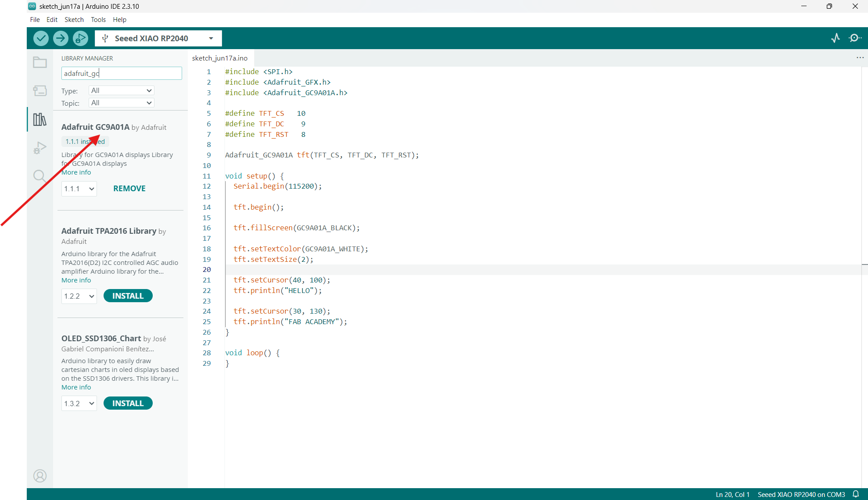868x500 pixels.
Task: Open the library Topic filter dropdown
Action: pyautogui.click(x=122, y=103)
